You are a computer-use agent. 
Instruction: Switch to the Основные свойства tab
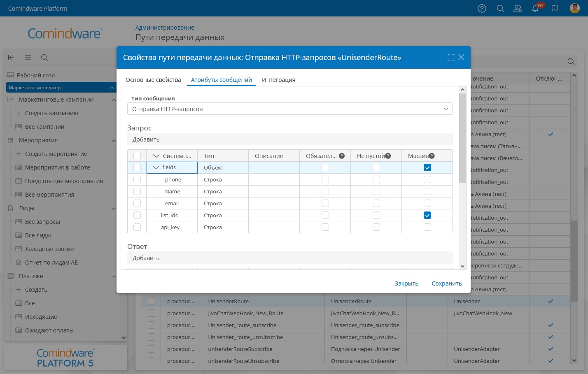point(153,80)
